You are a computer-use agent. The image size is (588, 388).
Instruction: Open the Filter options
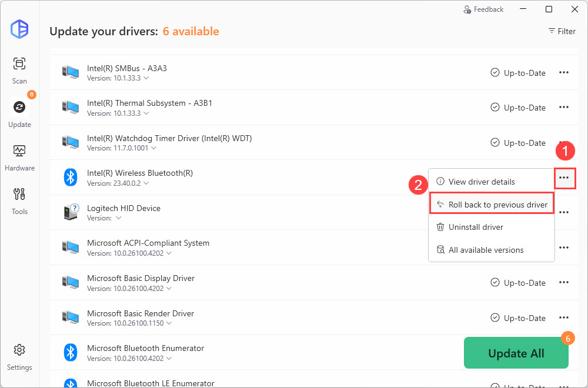pyautogui.click(x=562, y=31)
